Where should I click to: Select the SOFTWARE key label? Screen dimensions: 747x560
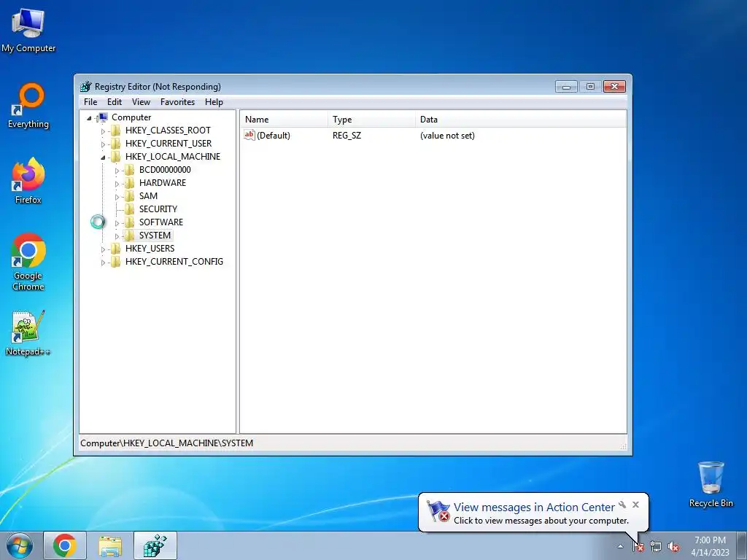click(x=161, y=222)
